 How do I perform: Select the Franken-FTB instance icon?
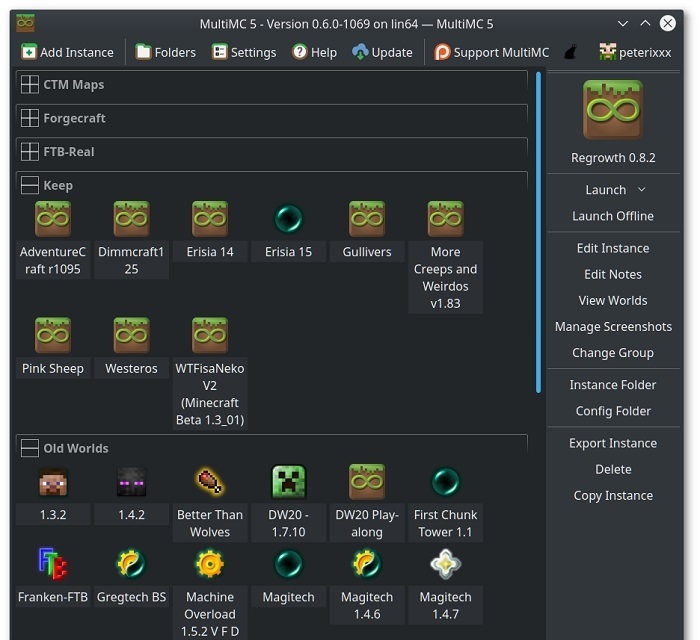[x=53, y=564]
